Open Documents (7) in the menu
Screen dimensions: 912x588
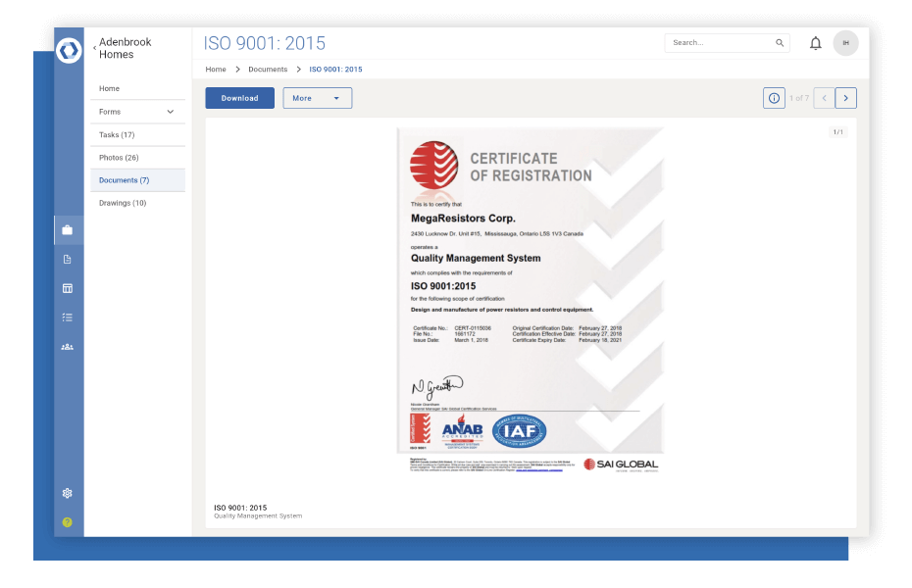[138, 180]
